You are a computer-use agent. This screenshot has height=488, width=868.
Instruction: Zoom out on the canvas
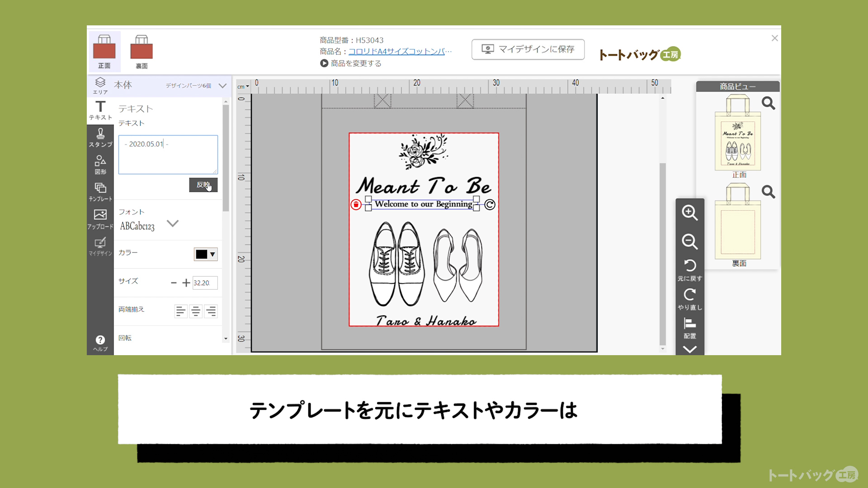(690, 242)
